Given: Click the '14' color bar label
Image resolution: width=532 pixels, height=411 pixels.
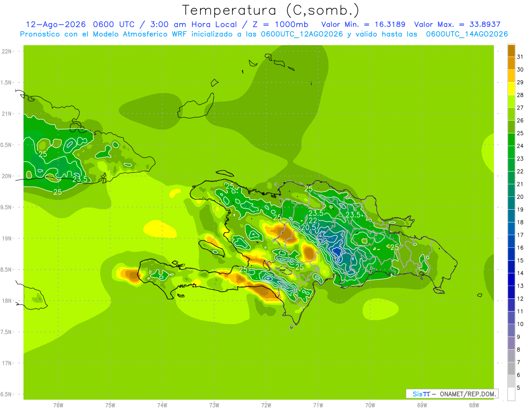Looking at the screenshot, I should click(x=520, y=273).
